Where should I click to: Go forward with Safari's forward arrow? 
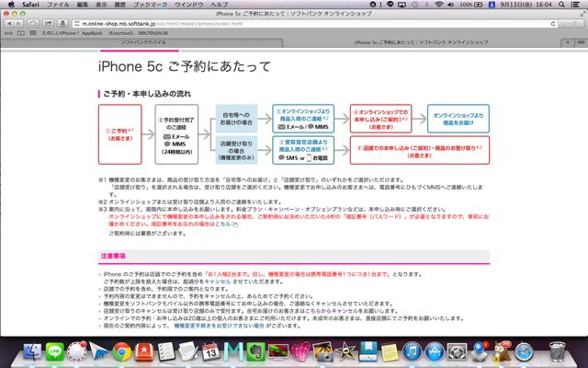click(18, 23)
